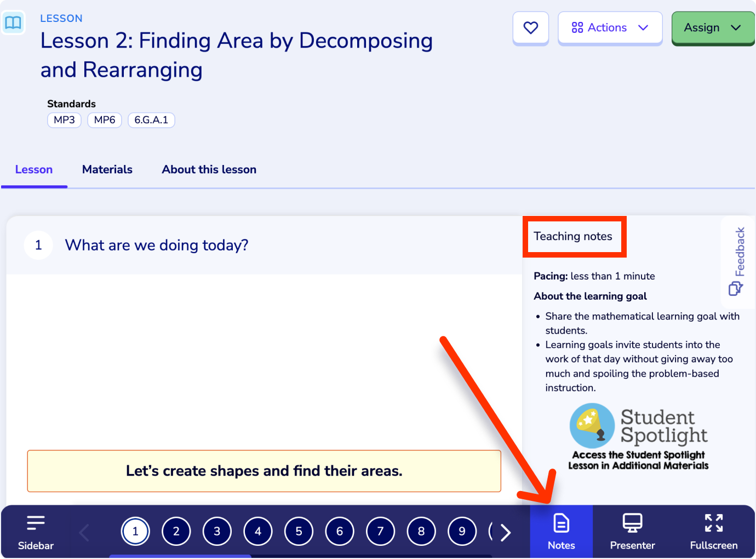Favorite the lesson with the heart icon
The width and height of the screenshot is (756, 559).
530,28
